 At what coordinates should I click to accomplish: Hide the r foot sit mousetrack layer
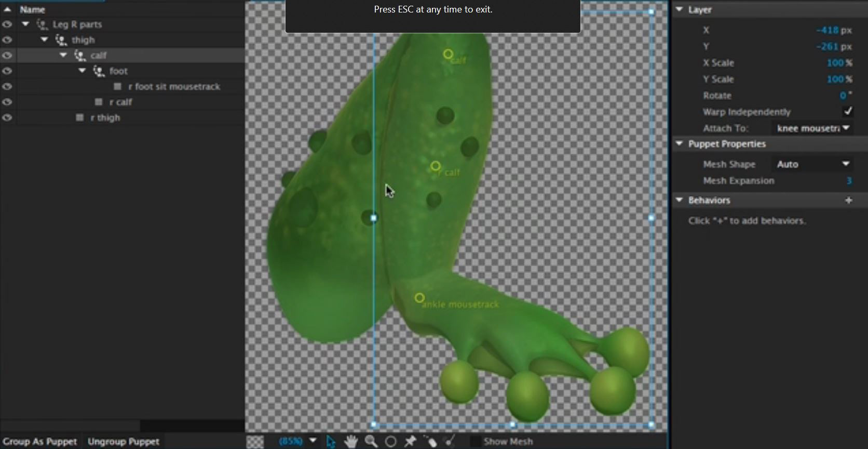tap(7, 87)
